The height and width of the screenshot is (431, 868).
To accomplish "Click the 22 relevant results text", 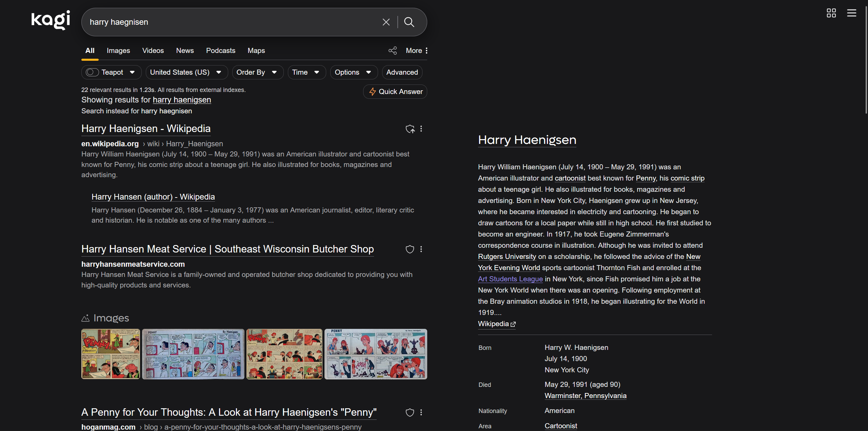I will coord(163,90).
